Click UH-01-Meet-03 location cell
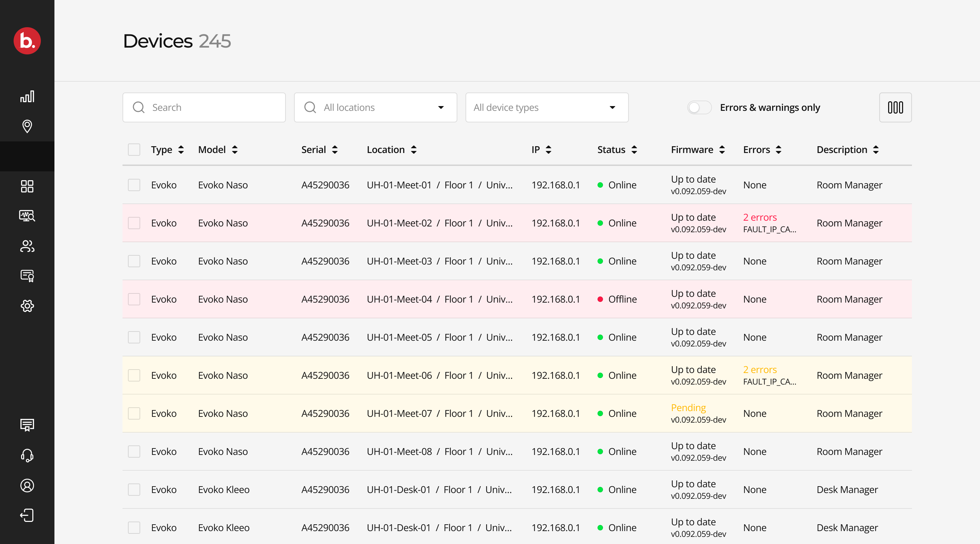Image resolution: width=980 pixels, height=544 pixels. click(439, 261)
